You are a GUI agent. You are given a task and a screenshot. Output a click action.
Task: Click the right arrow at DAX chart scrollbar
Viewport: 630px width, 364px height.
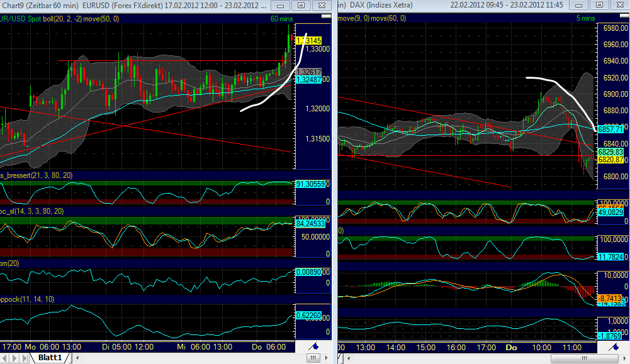pos(626,358)
